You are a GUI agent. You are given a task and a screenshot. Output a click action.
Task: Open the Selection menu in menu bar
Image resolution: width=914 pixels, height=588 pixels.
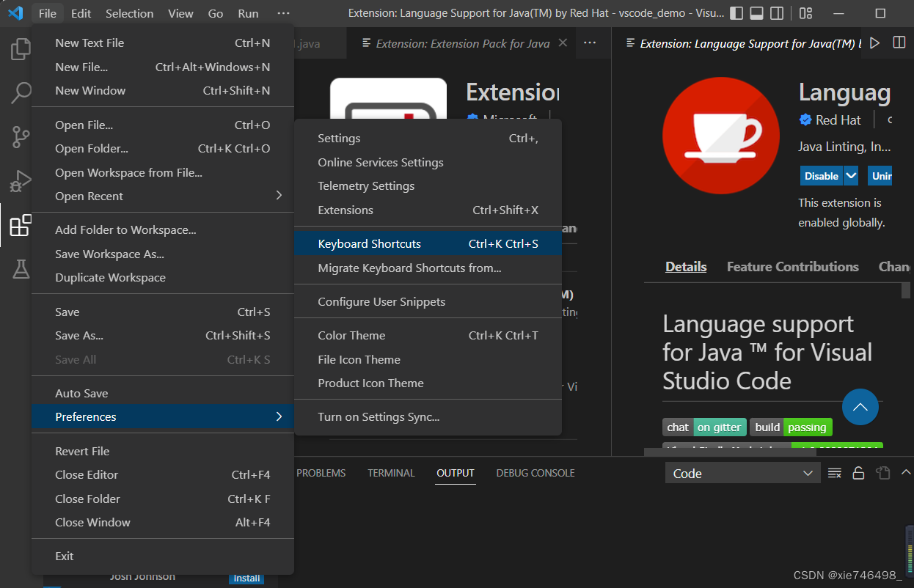[x=130, y=13]
